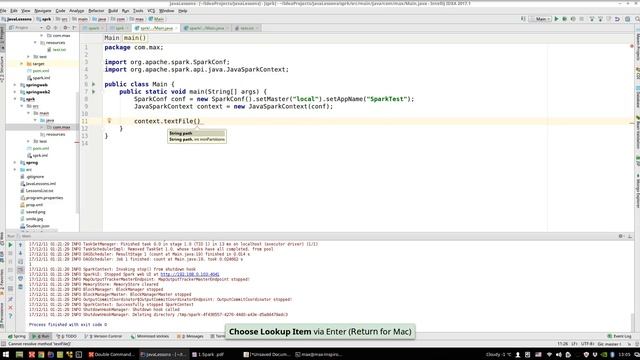The height and width of the screenshot is (360, 640).
Task: Open the VCS menu
Action: click(151, 11)
